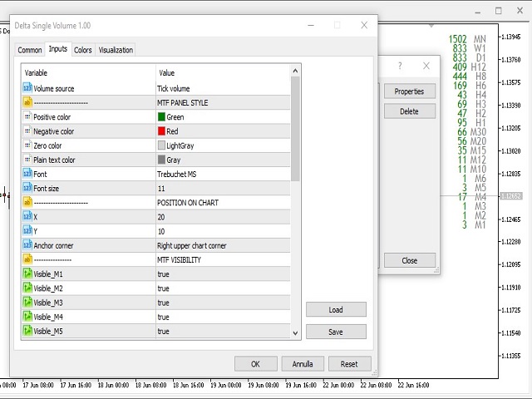Click the Visible_M2 boolean icon
Screen dimensions: 532x399
[27, 288]
